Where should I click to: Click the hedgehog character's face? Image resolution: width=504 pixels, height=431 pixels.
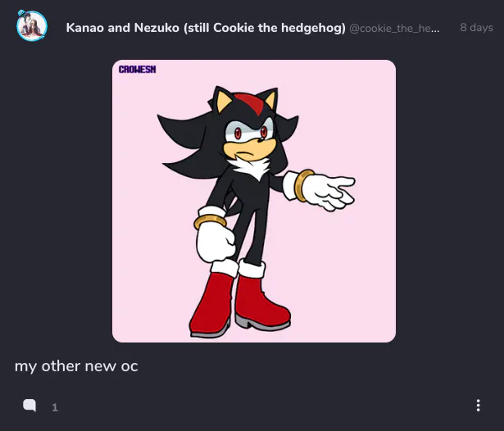coord(250,137)
